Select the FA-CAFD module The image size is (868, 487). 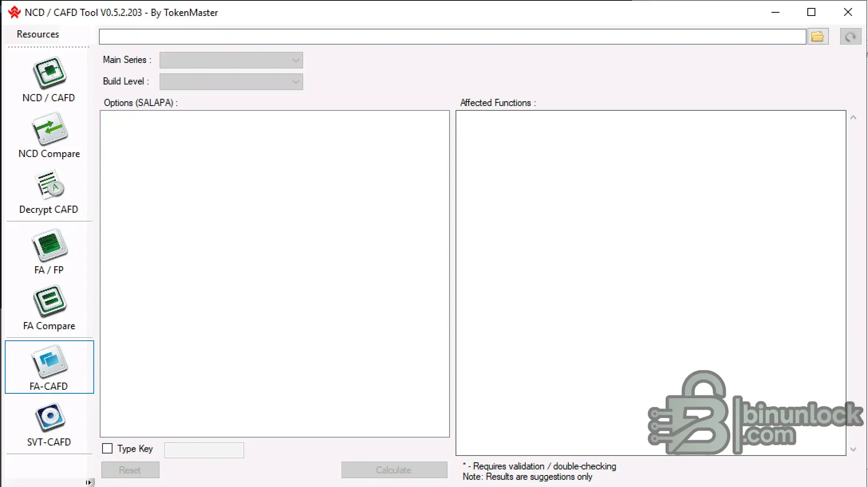[49, 367]
